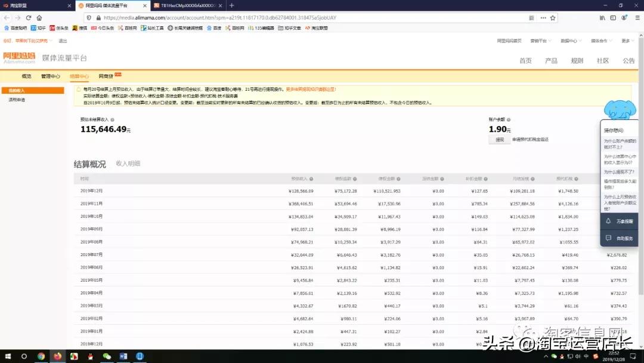This screenshot has height=363, width=644.
Task: Open 公告 in the main navigation
Action: click(x=628, y=60)
